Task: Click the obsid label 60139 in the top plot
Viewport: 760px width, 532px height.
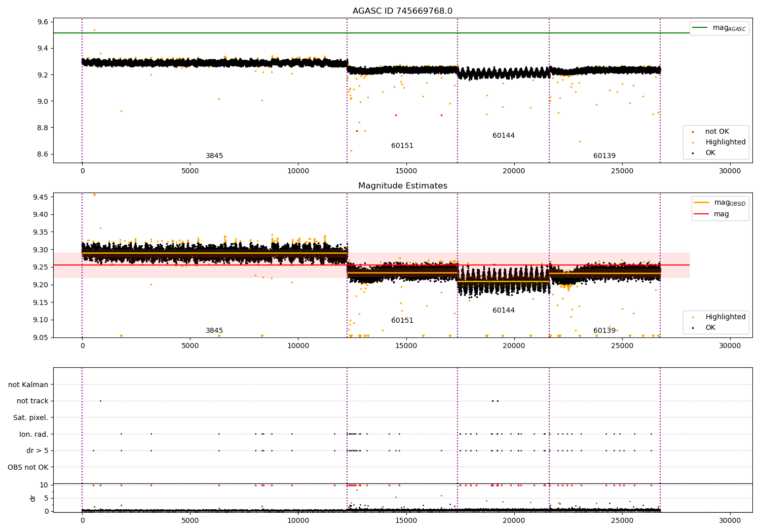Action: click(x=604, y=156)
